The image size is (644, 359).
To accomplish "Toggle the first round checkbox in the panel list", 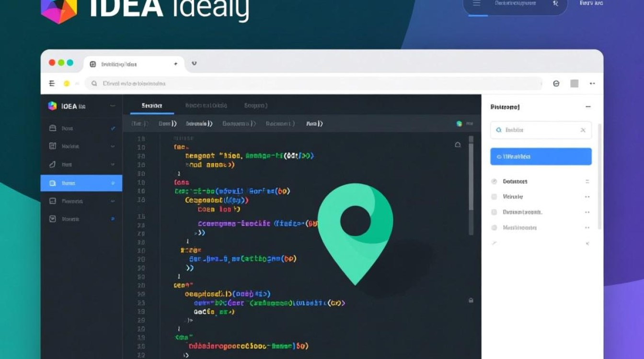I will point(494,181).
